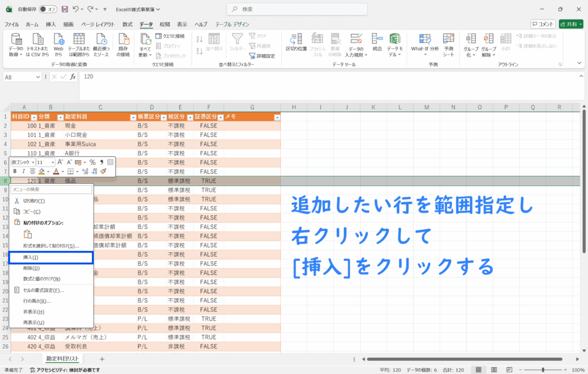Toggle italic in the mini toolbar
Screen dimensions: 588x374
point(24,171)
